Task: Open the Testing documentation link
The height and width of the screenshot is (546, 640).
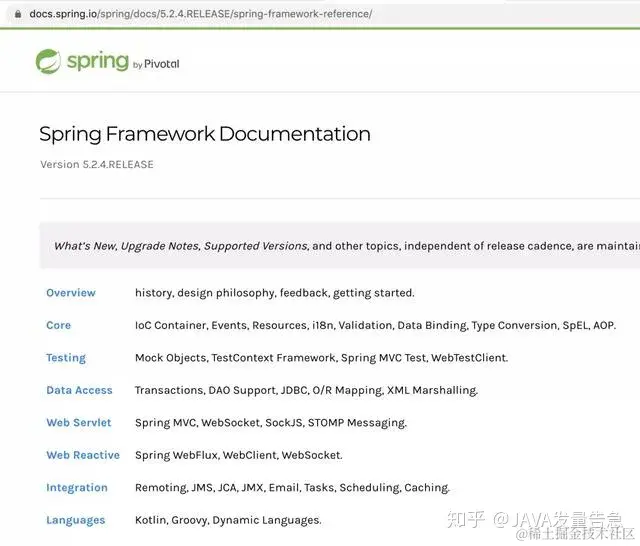Action: pyautogui.click(x=66, y=358)
